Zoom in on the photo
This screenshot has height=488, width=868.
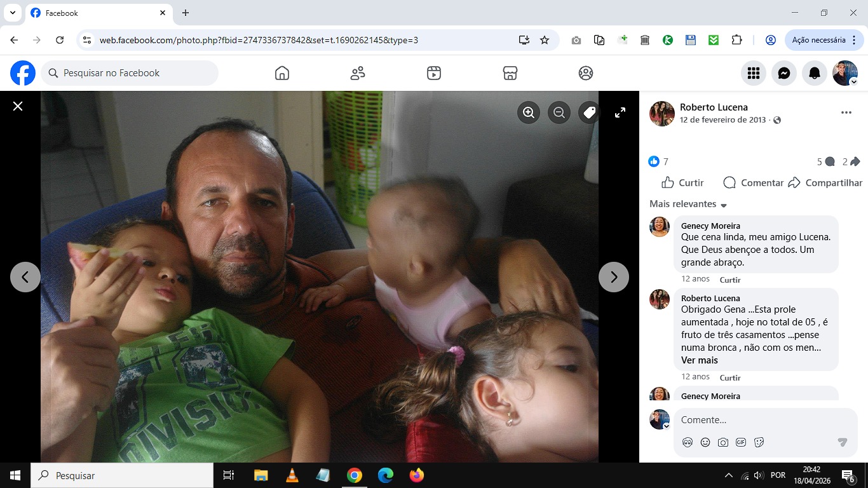coord(529,112)
